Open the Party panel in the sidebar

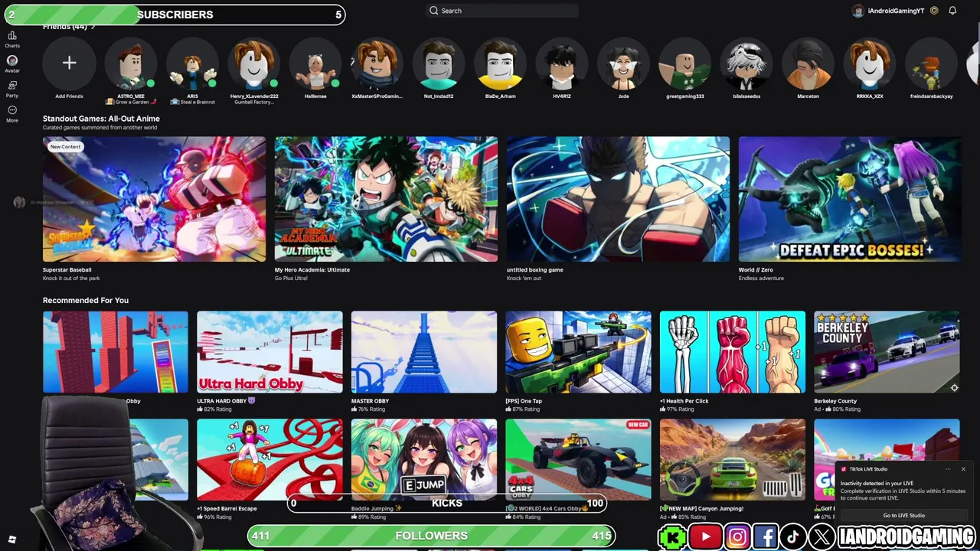(x=12, y=89)
